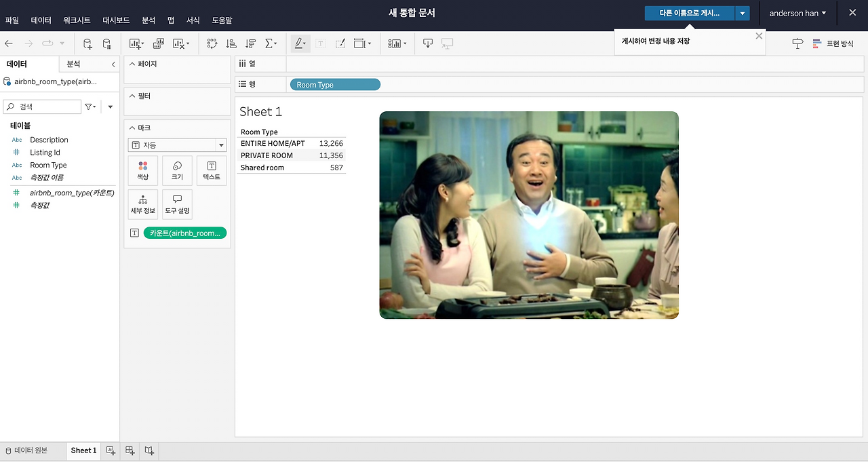Click the New Worksheet toolbar icon
868x462 pixels.
(x=136, y=43)
